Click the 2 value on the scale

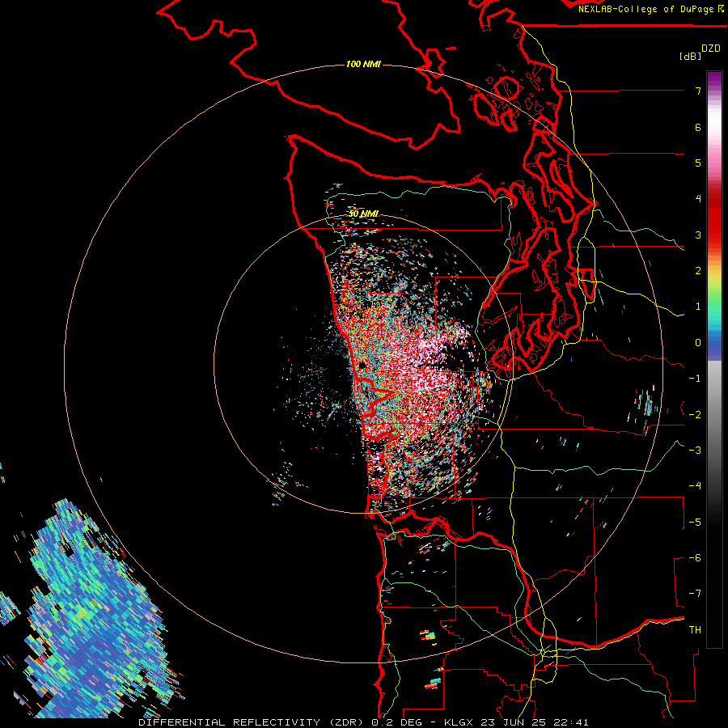coord(698,271)
